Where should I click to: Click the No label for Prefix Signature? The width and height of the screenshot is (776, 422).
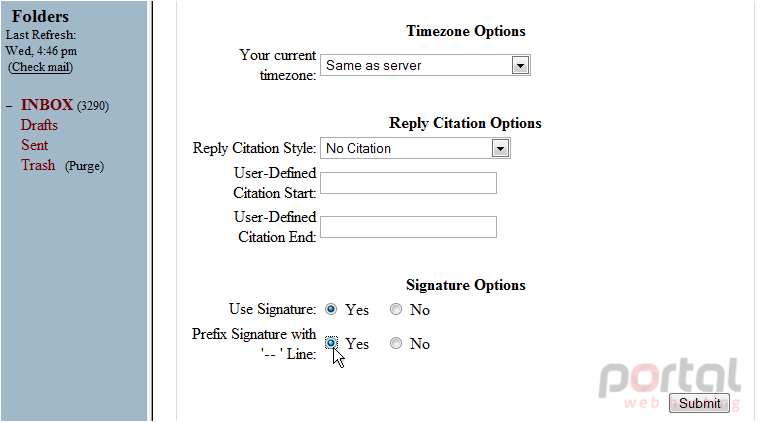[x=420, y=344]
